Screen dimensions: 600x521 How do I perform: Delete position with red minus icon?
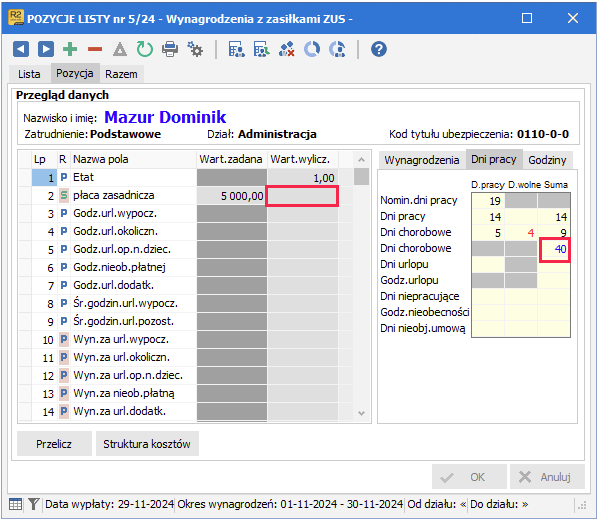(95, 49)
